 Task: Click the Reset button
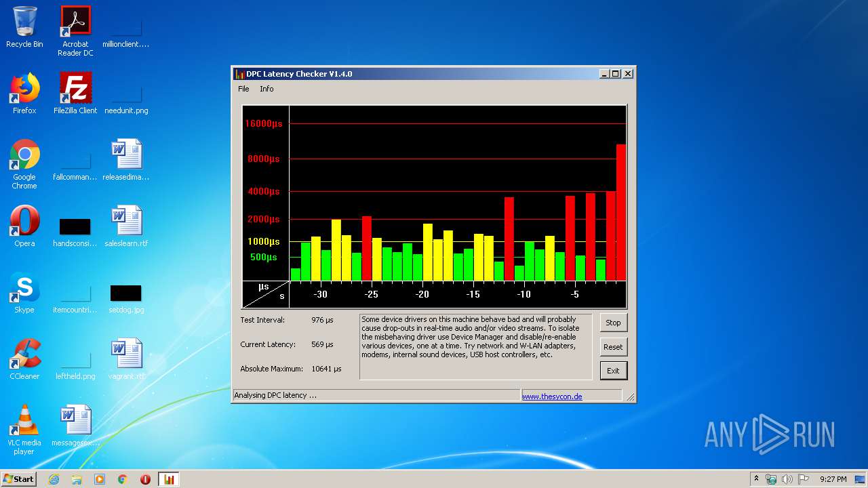tap(613, 347)
